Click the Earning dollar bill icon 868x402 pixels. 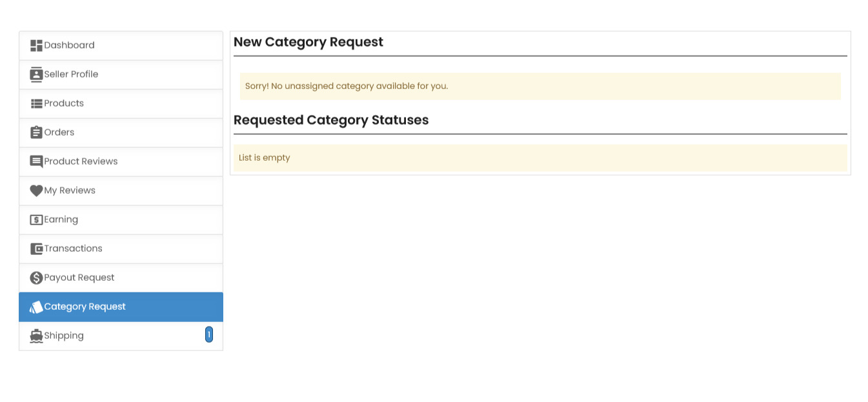pos(36,220)
